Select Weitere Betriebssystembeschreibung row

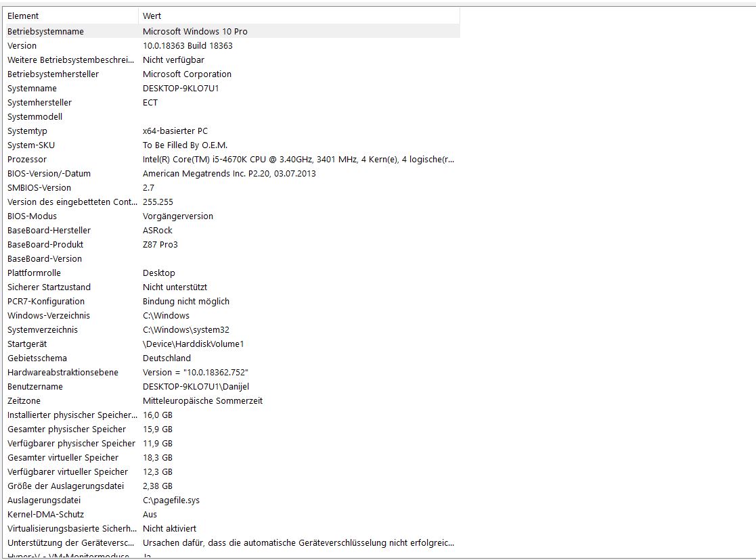click(232, 60)
